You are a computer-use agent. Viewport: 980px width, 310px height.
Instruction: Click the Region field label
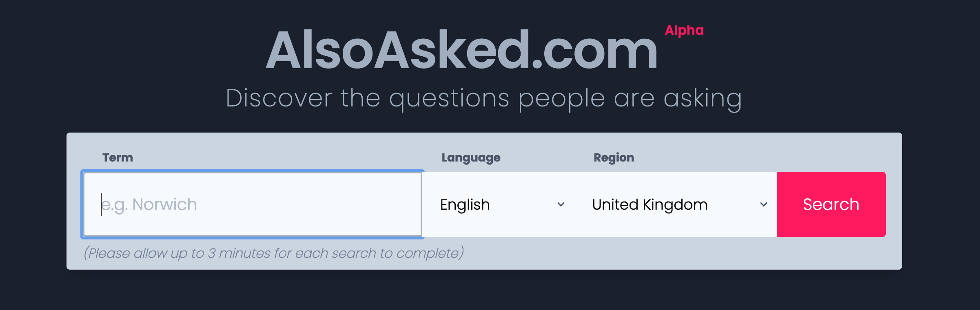point(614,158)
